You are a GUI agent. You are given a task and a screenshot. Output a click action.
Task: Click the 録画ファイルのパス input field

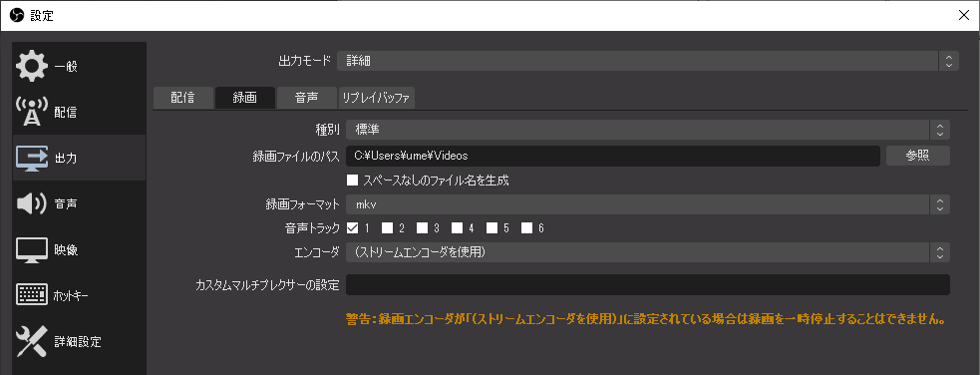pyautogui.click(x=613, y=156)
